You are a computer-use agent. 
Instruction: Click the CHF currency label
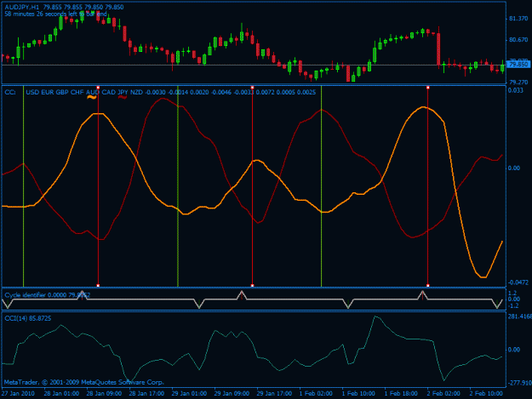click(77, 92)
